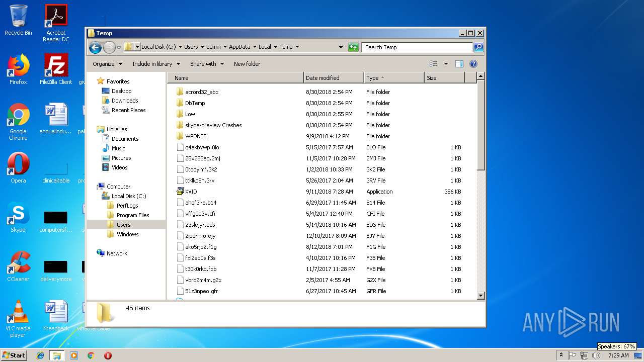Refresh the Temp folder view

click(353, 47)
